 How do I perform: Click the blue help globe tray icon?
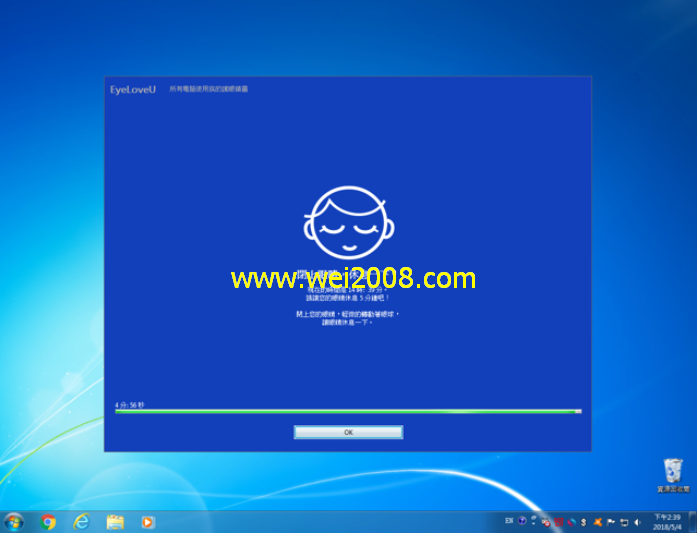[522, 521]
